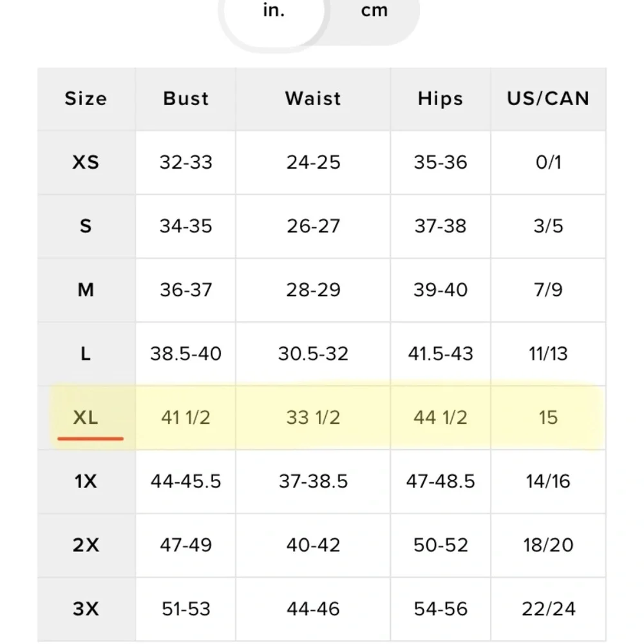
Task: Click the XL US/CAN value 15
Action: pos(548,417)
